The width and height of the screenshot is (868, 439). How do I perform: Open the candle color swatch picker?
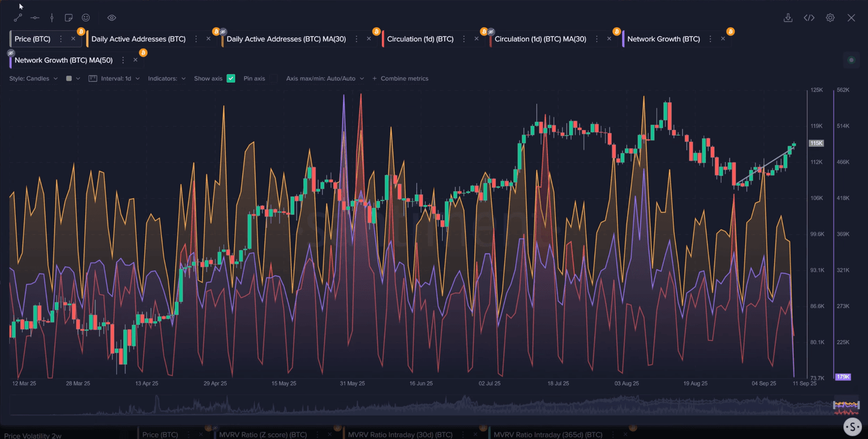73,79
